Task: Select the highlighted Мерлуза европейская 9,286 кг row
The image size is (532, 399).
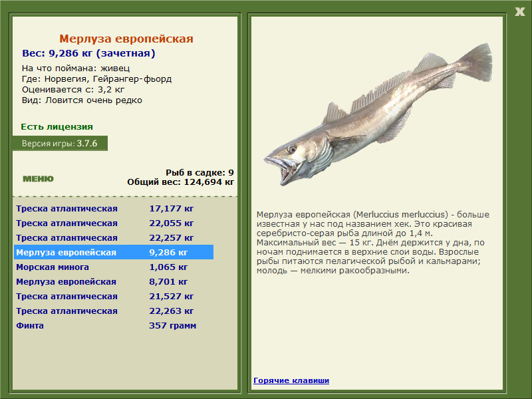Action: point(114,252)
